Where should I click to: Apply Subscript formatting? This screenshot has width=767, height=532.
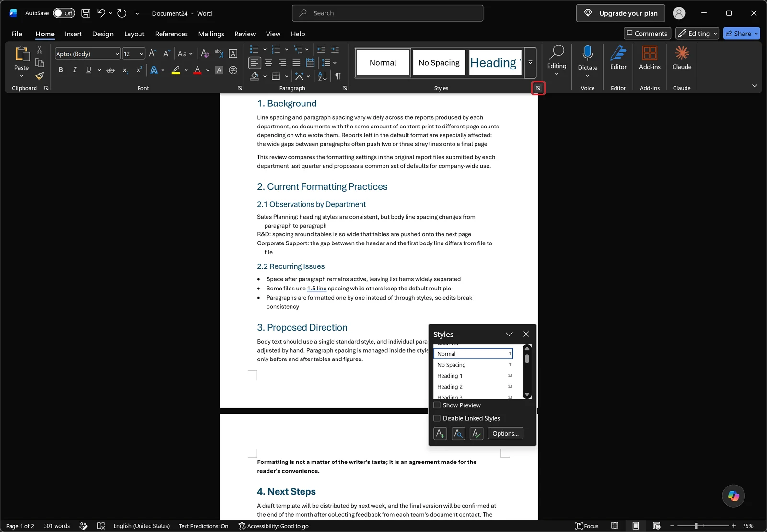pyautogui.click(x=125, y=70)
